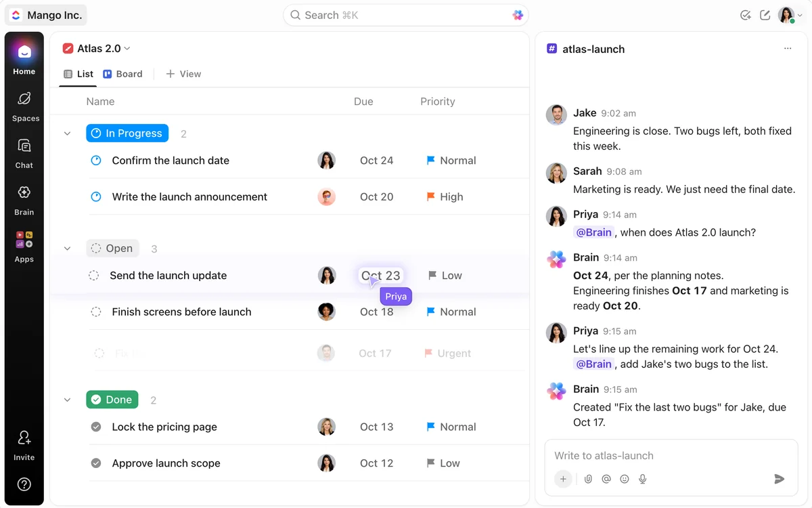Send the message with arrow icon
Image resolution: width=812 pixels, height=508 pixels.
tap(780, 479)
